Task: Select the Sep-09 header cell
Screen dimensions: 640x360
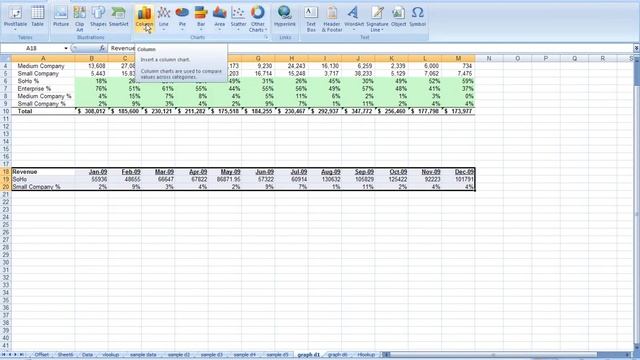Action: pyautogui.click(x=358, y=172)
